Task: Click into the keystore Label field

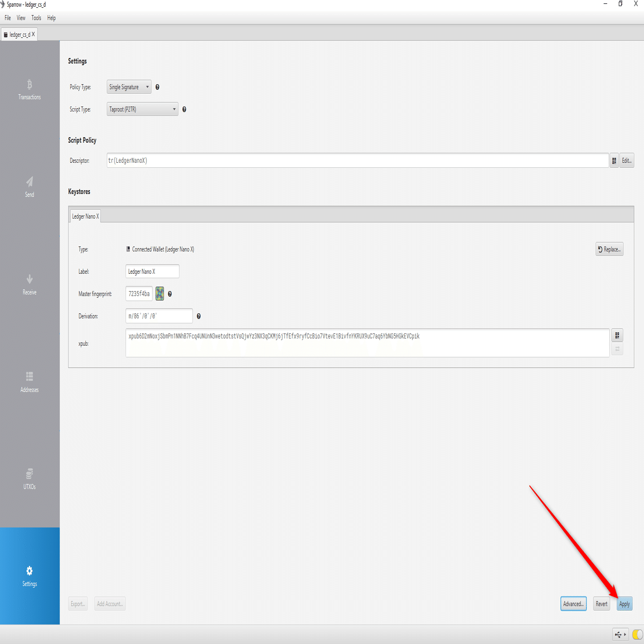Action: (x=152, y=272)
